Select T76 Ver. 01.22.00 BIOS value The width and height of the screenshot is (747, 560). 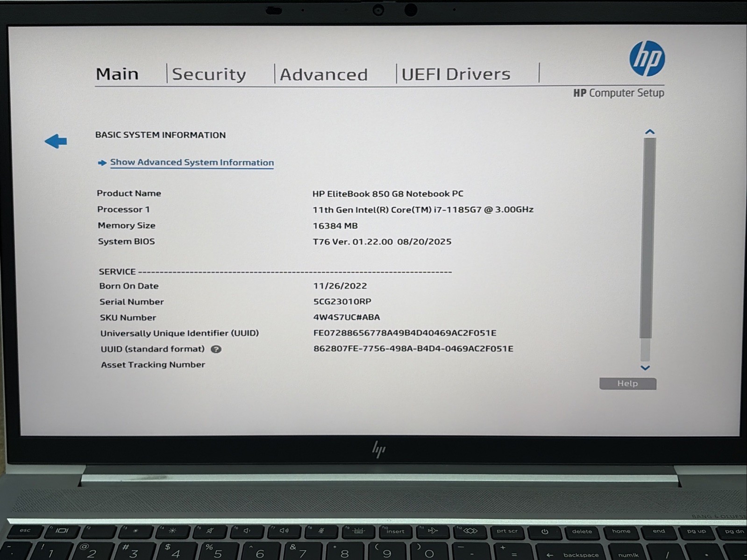click(x=382, y=241)
